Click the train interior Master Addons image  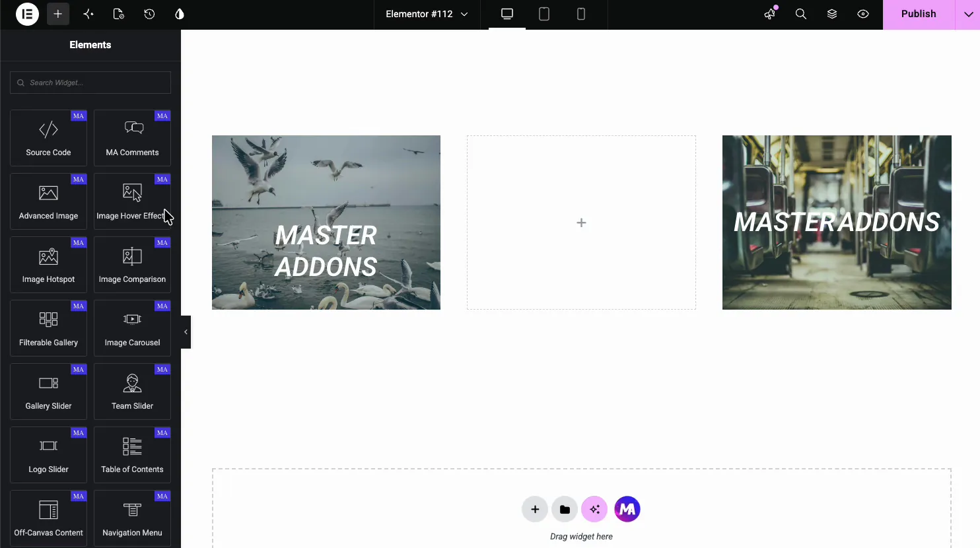[837, 223]
